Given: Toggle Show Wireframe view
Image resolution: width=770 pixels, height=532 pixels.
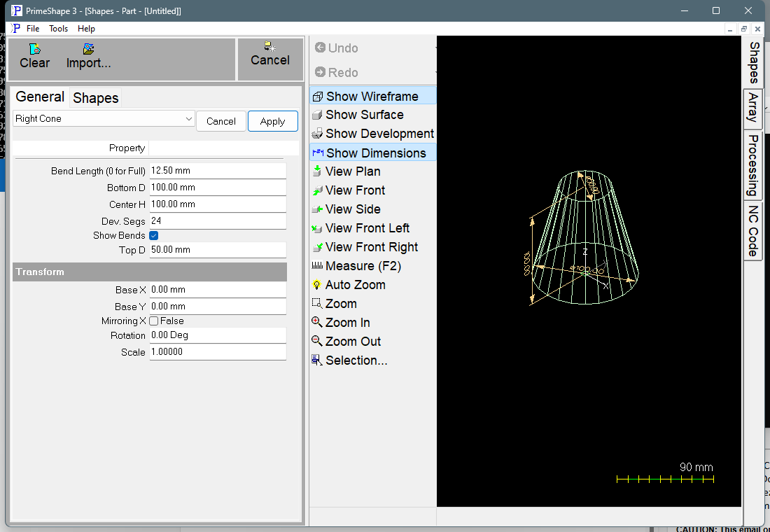Looking at the screenshot, I should coord(372,97).
